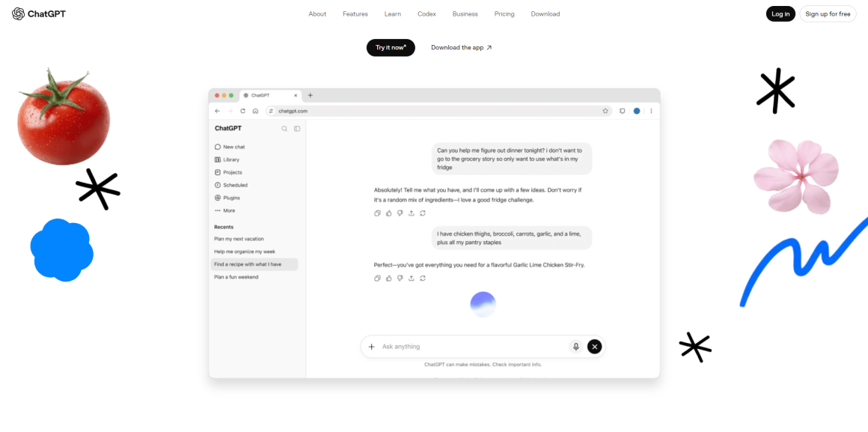Open the Business menu item
This screenshot has width=868, height=432.
(x=465, y=13)
